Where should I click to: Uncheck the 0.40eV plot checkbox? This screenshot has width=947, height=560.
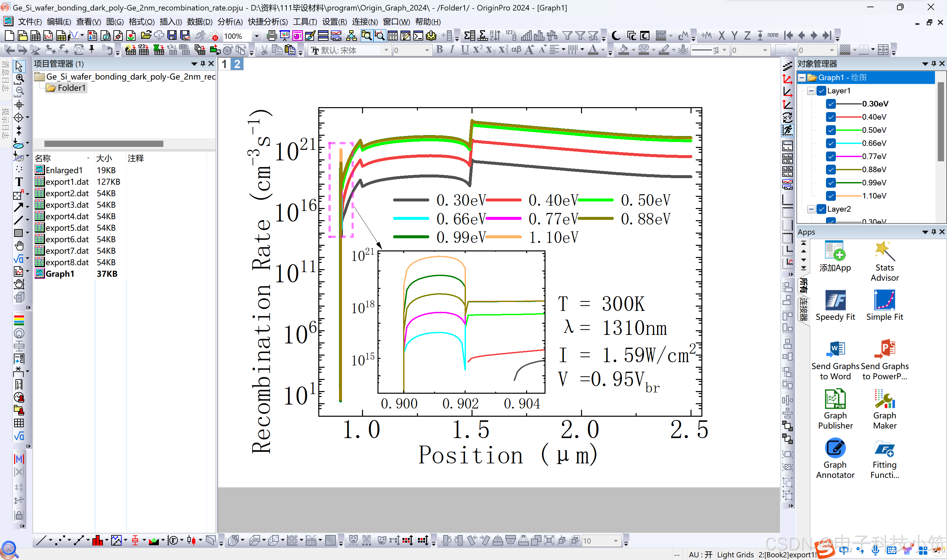pos(830,117)
